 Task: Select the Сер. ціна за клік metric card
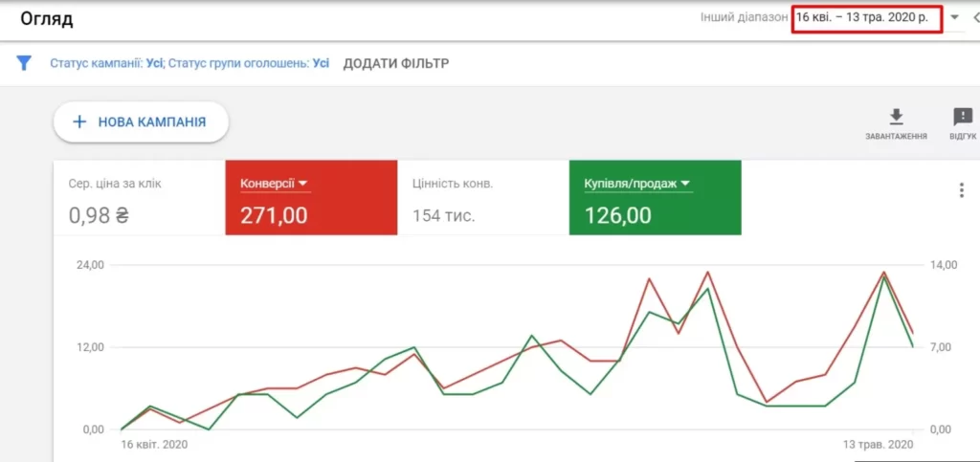pyautogui.click(x=140, y=197)
